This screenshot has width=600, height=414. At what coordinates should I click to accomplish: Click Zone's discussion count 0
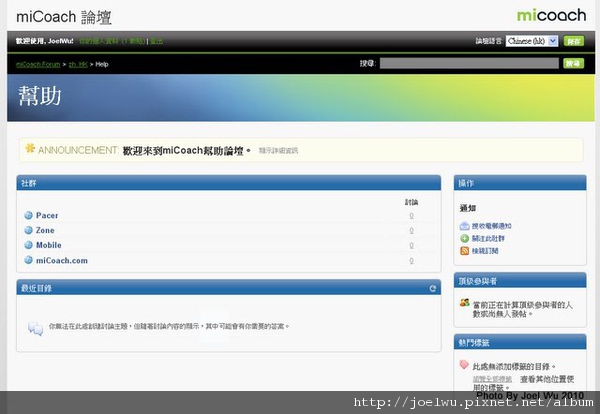[x=411, y=231]
